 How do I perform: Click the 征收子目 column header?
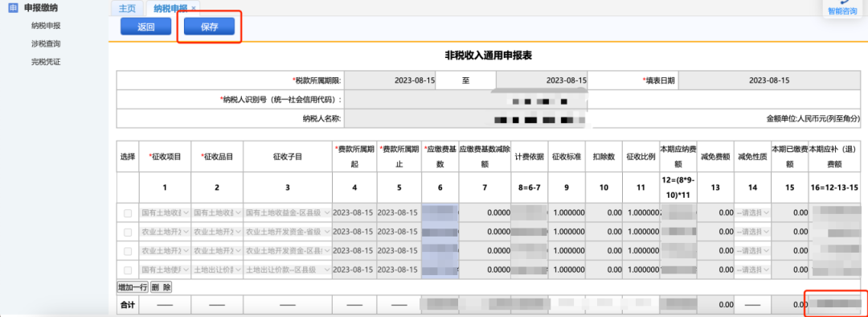287,156
